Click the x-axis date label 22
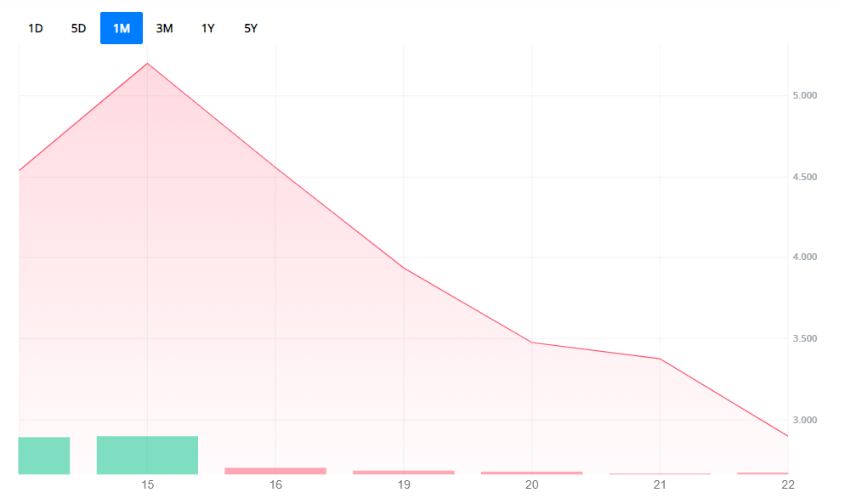Viewport: 845px width, 504px height. (788, 485)
